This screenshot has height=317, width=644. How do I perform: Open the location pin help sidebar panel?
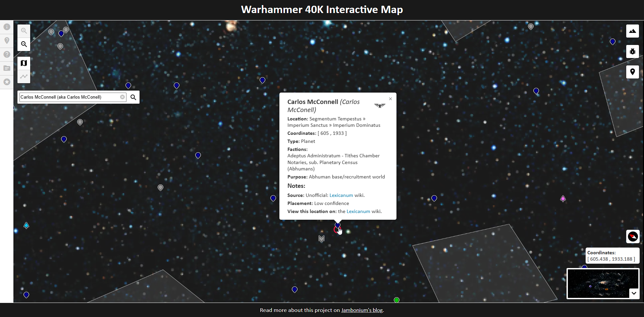(x=7, y=41)
